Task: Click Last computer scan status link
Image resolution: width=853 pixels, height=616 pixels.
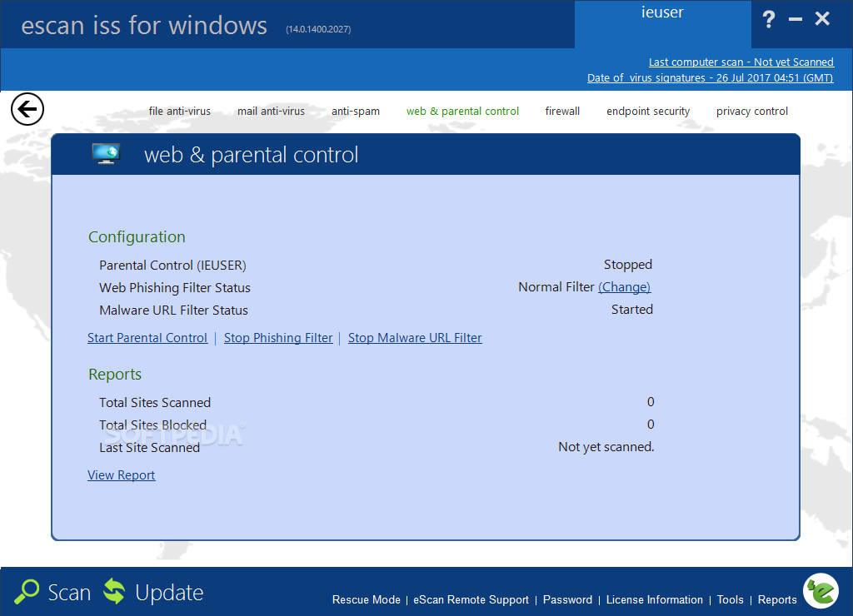Action: pyautogui.click(x=741, y=62)
